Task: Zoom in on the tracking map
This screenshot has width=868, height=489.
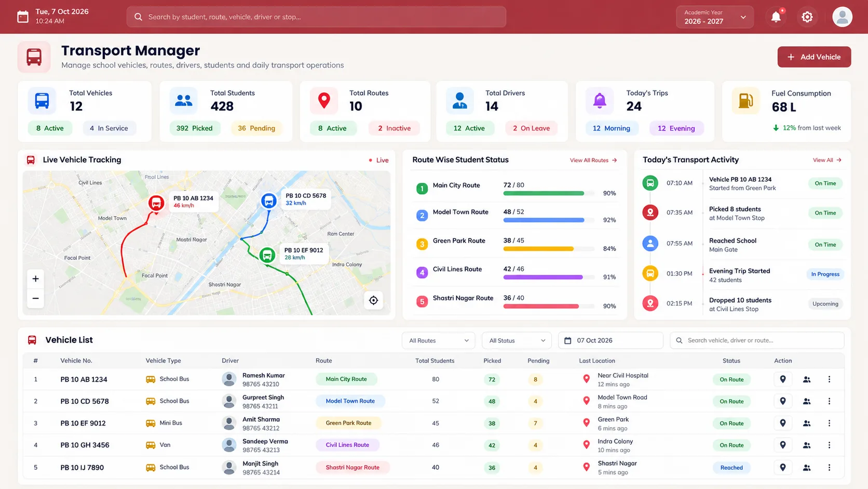Action: [x=35, y=279]
